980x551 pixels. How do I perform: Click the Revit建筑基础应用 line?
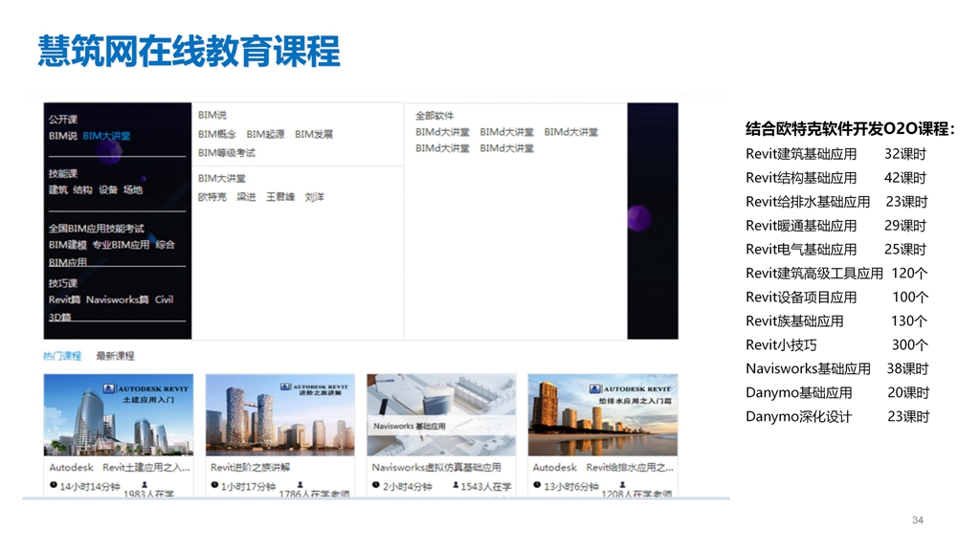point(835,154)
